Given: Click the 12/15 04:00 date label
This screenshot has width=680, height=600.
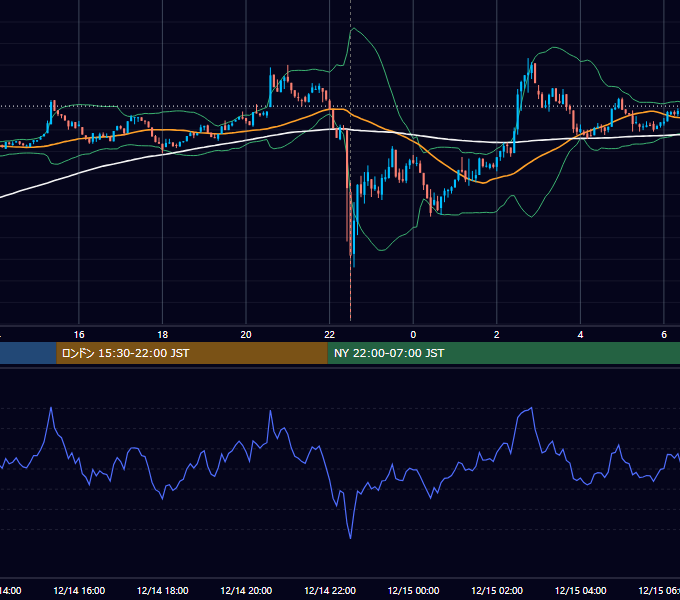Looking at the screenshot, I should coord(580,590).
